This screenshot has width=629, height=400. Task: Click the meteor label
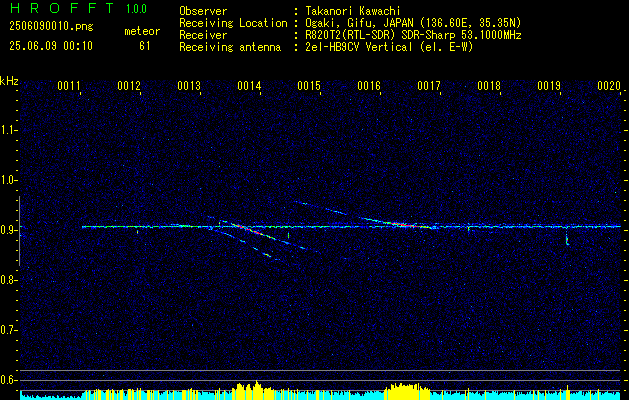(142, 31)
